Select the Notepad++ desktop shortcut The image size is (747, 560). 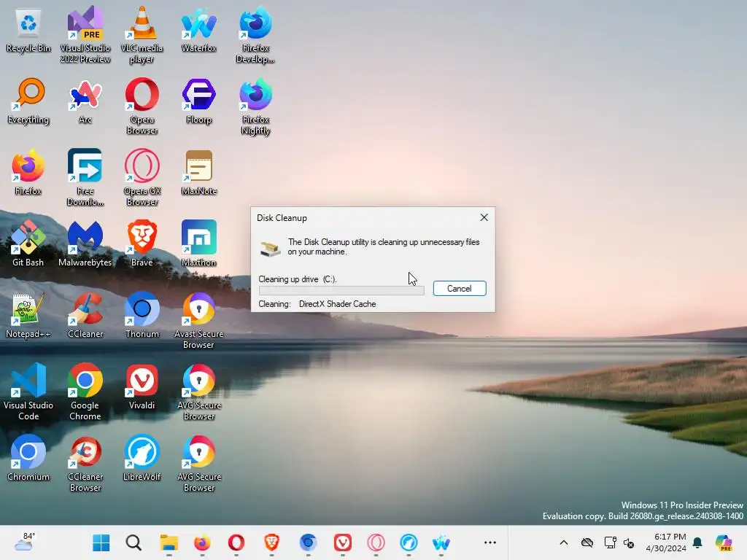pos(28,315)
